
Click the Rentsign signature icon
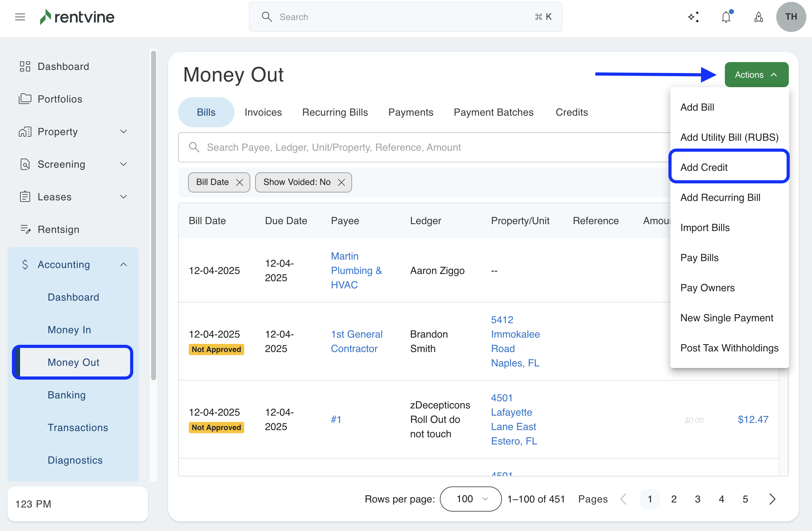pos(25,229)
